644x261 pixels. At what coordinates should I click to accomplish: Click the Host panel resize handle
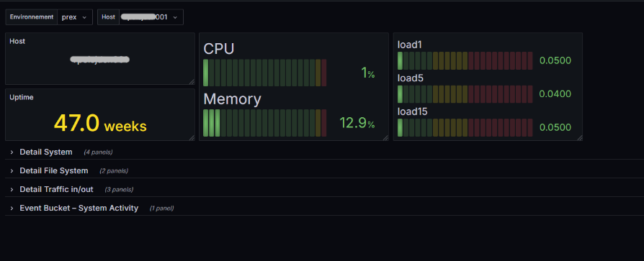pos(192,81)
